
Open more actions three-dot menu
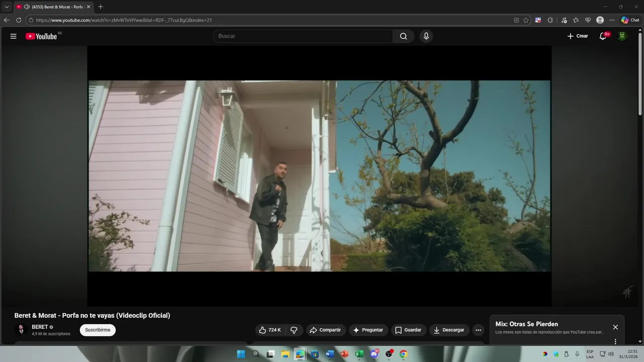coord(478,330)
